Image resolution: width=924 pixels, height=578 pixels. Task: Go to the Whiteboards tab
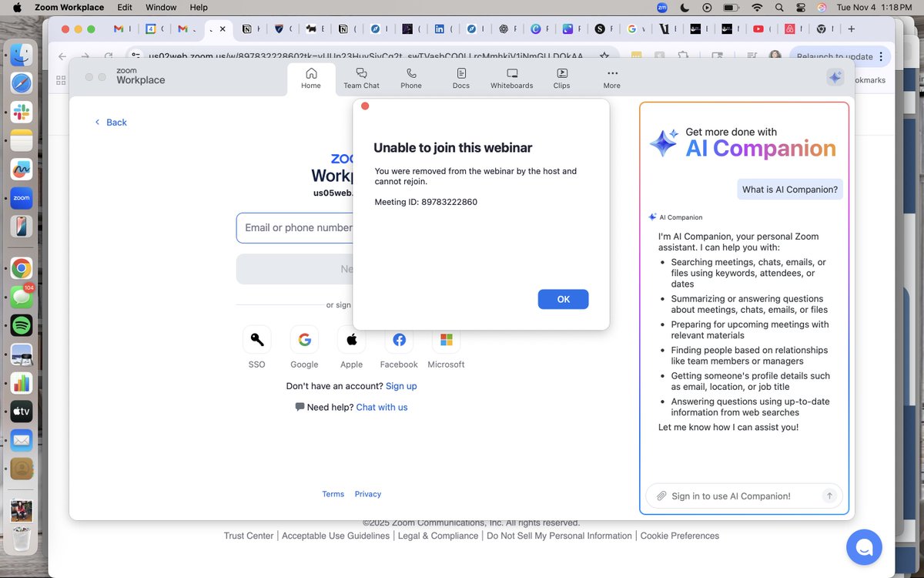pyautogui.click(x=512, y=79)
